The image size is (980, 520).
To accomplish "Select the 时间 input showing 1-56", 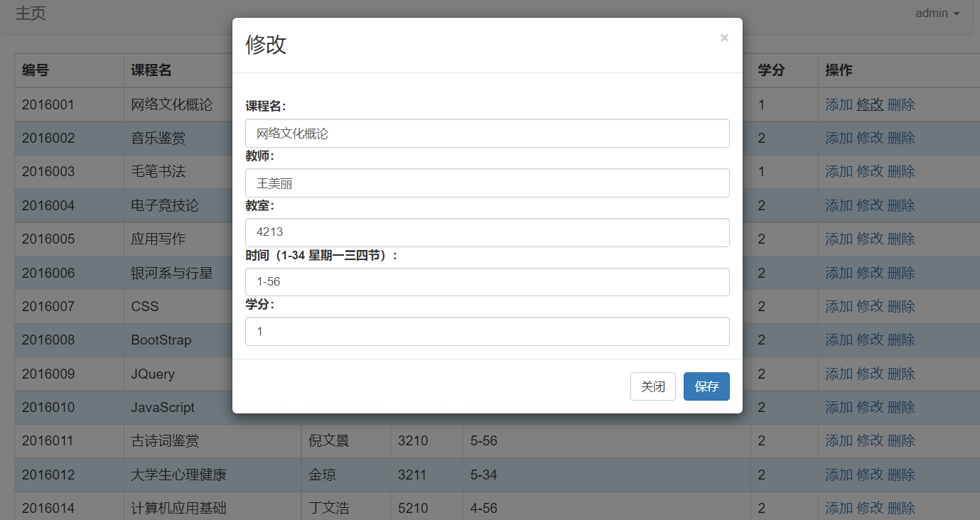I will pyautogui.click(x=488, y=281).
